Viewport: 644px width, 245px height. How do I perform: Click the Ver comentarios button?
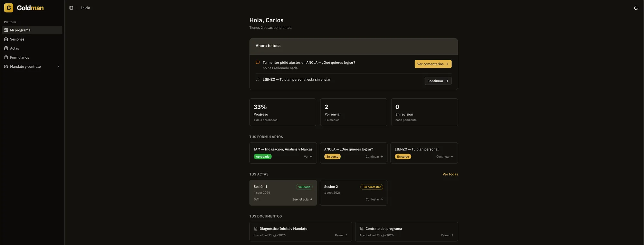click(433, 64)
